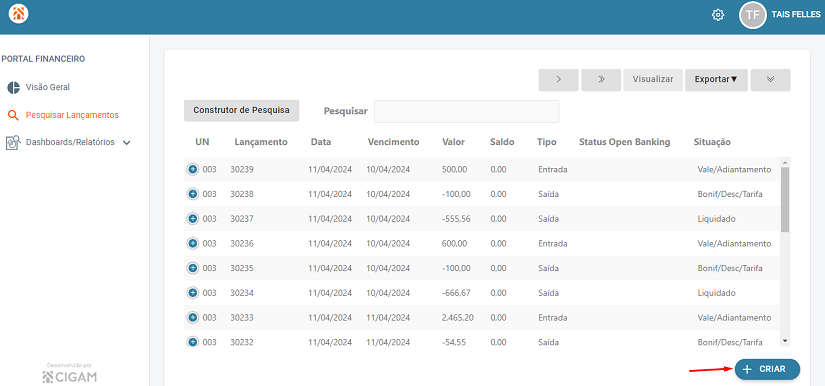Open the TF user avatar
The image size is (825, 386).
pos(752,15)
